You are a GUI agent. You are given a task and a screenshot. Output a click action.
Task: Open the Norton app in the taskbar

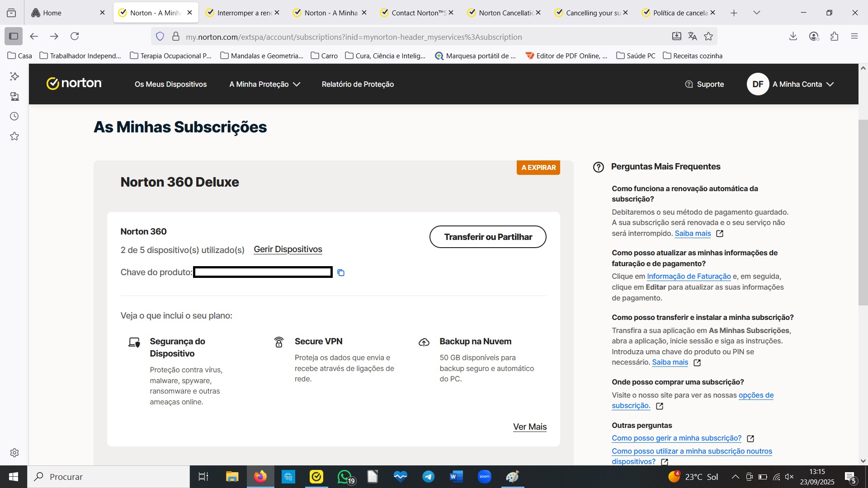coord(316,477)
